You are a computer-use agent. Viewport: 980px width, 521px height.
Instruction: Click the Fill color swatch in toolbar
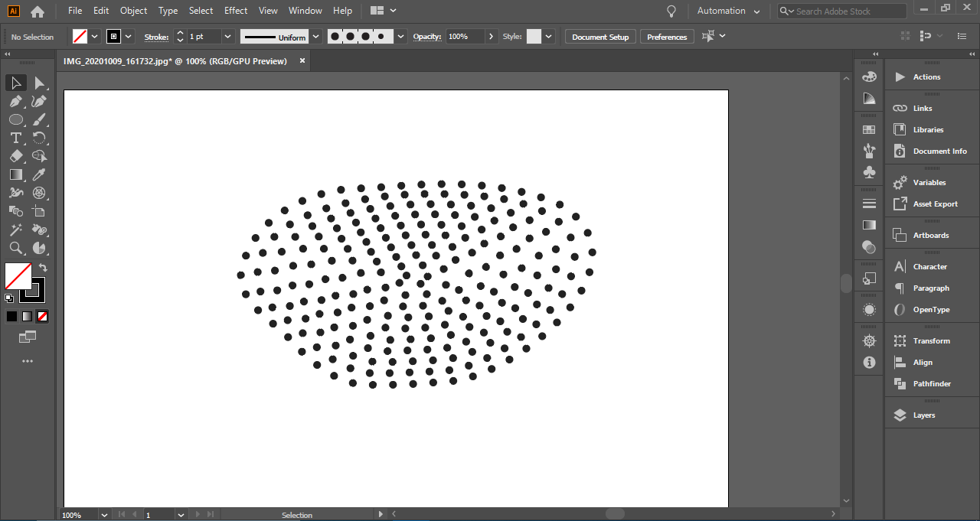click(x=18, y=275)
